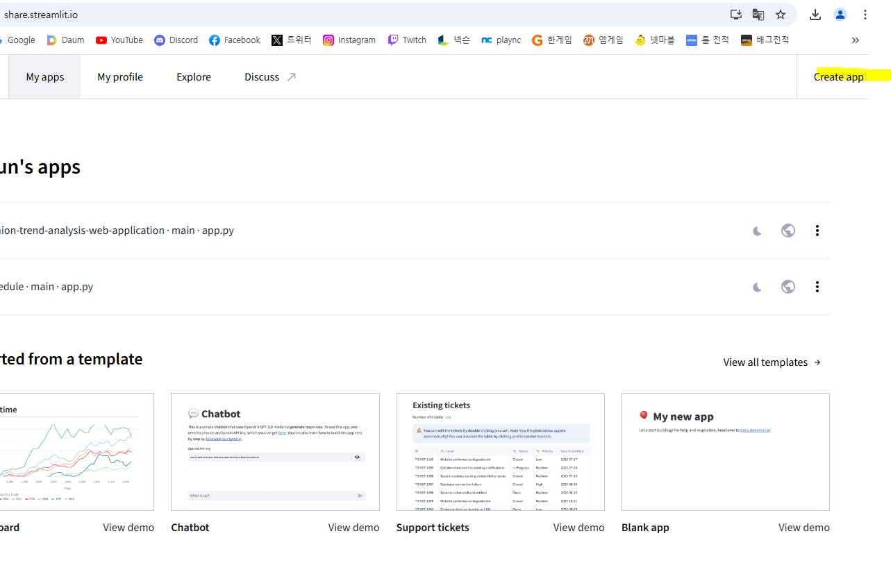Image resolution: width=891 pixels, height=588 pixels.
Task: Open the 넷마블 bookmark
Action: click(x=655, y=40)
